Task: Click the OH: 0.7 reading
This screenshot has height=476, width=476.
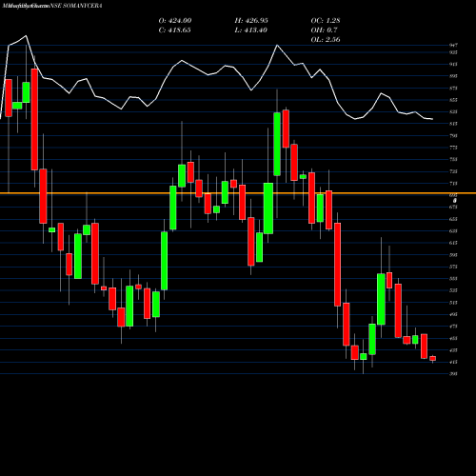Action: pyautogui.click(x=324, y=30)
